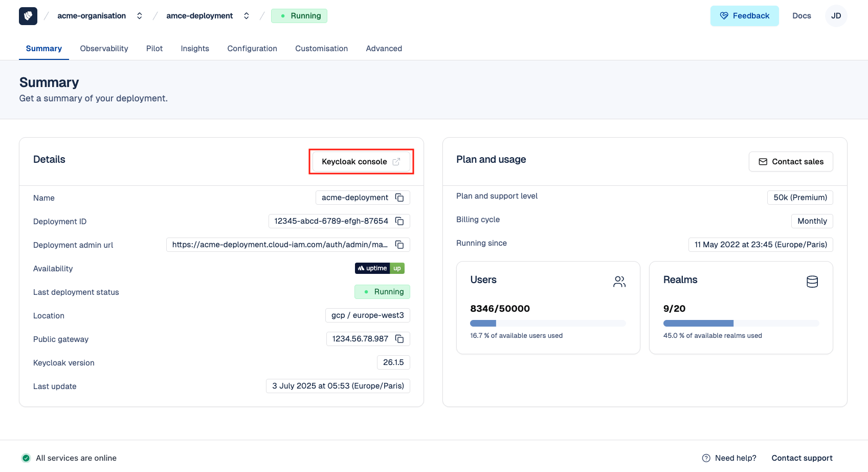Click the Feedback button

pyautogui.click(x=744, y=16)
